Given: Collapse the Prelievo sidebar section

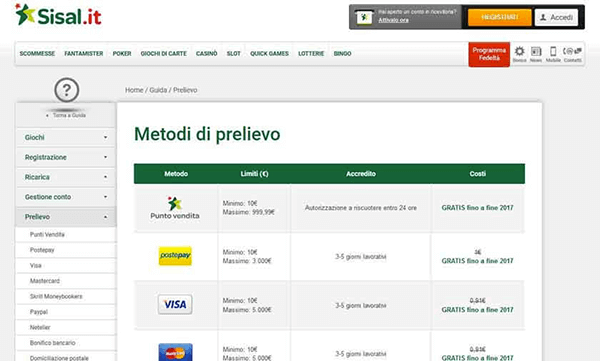Looking at the screenshot, I should tap(66, 217).
